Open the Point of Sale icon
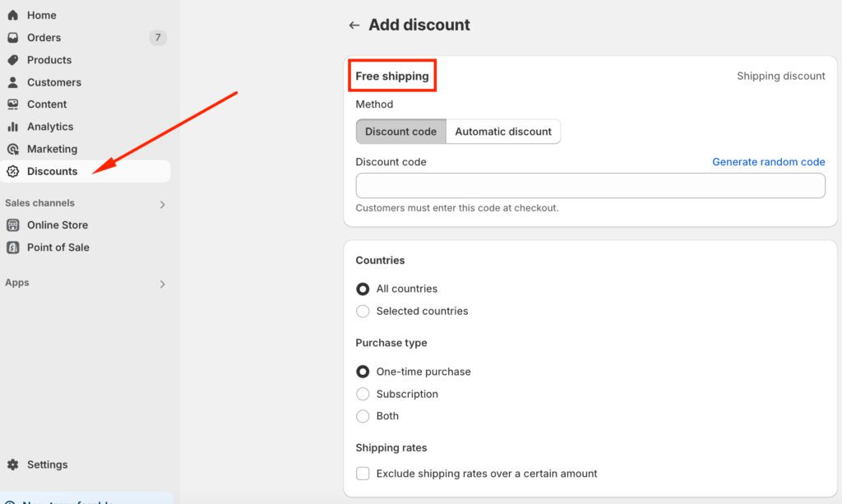 [x=12, y=247]
